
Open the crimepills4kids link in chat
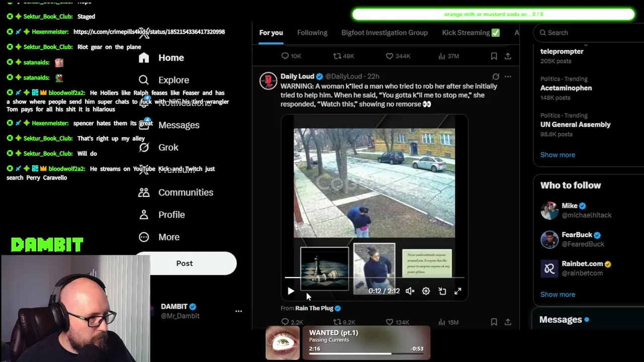pyautogui.click(x=149, y=32)
